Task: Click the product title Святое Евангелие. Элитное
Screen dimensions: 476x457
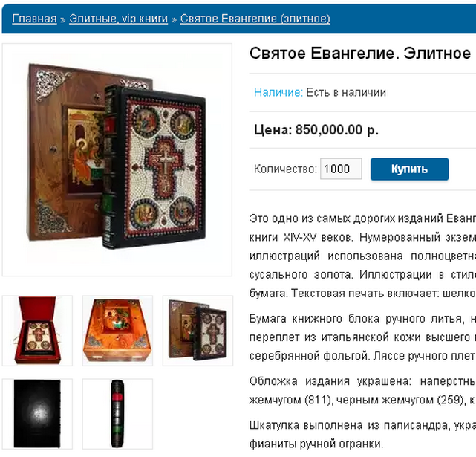Action: point(360,54)
